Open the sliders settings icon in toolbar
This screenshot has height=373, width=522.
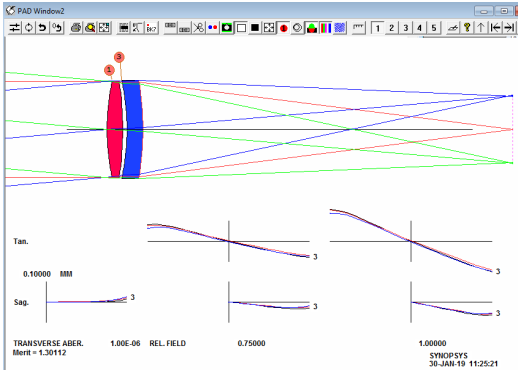point(14,28)
